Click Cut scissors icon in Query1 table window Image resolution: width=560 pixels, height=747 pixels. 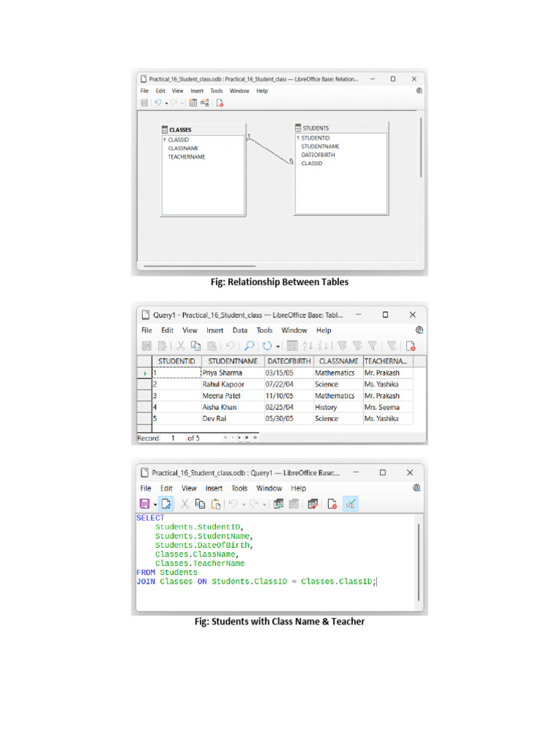click(181, 346)
